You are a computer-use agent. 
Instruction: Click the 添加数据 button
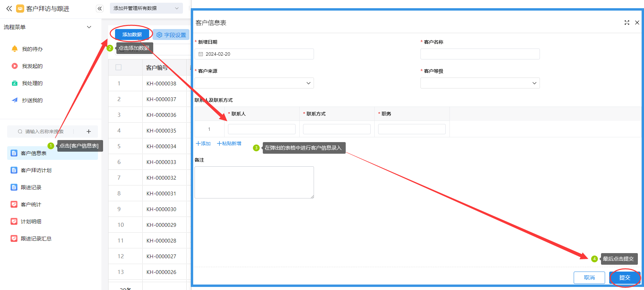tap(132, 34)
